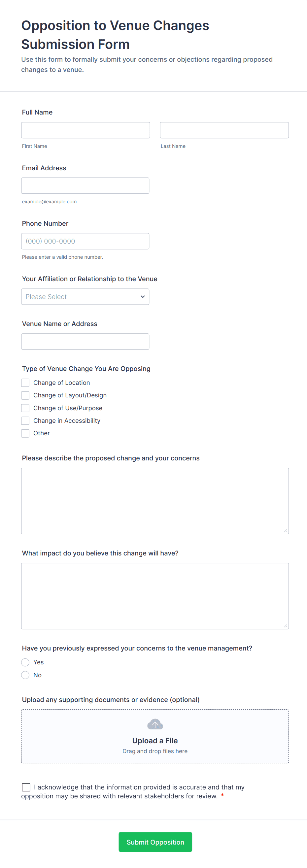Check the Other venue change box
This screenshot has height=868, width=307.
pyautogui.click(x=25, y=433)
